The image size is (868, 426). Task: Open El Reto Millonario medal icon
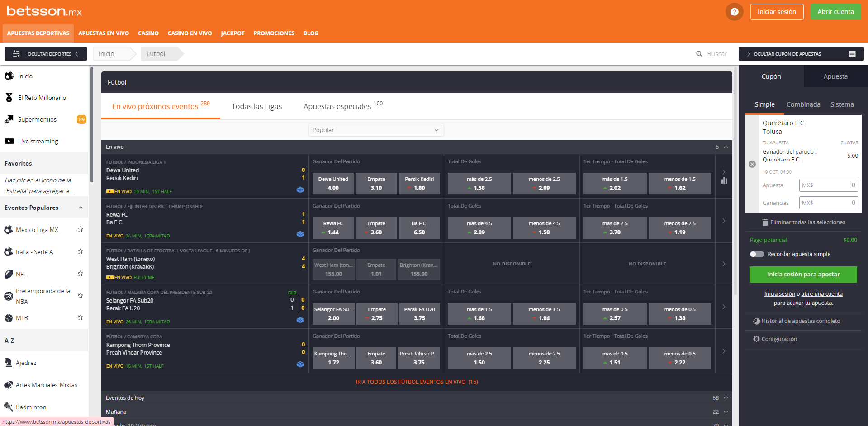point(9,98)
